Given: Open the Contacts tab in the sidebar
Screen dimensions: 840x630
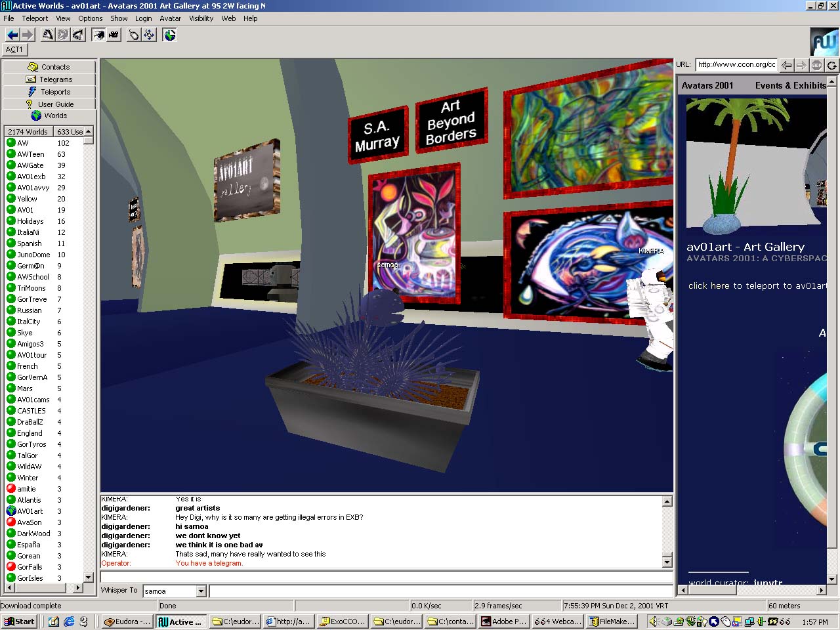Looking at the screenshot, I should (x=49, y=67).
